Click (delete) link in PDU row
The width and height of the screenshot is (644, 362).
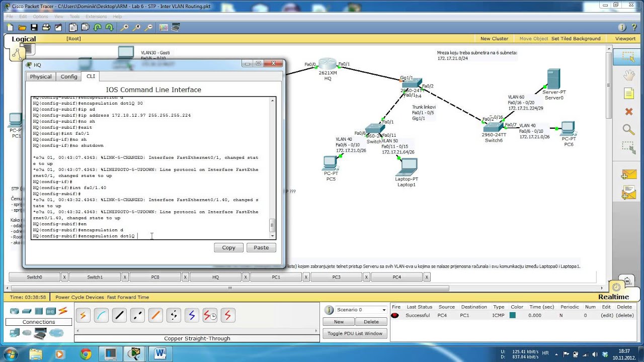pyautogui.click(x=624, y=315)
